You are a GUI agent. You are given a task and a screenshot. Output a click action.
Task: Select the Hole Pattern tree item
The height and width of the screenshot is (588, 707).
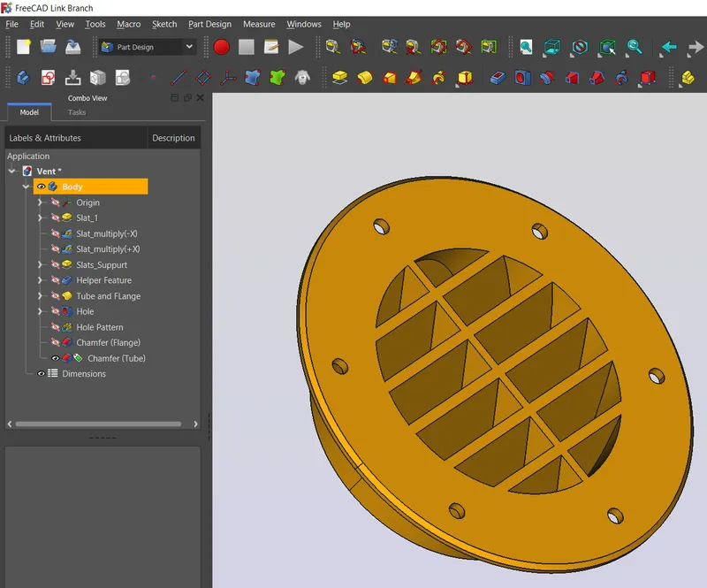(x=100, y=327)
